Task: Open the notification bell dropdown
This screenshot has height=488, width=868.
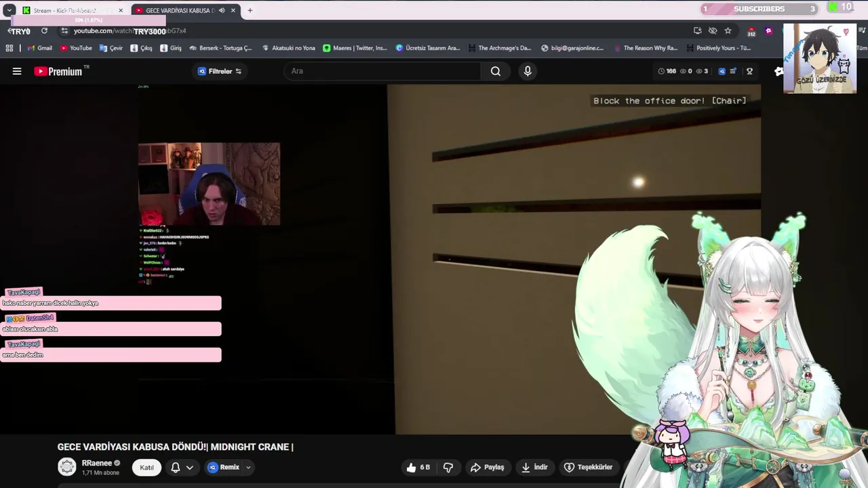Action: click(182, 467)
